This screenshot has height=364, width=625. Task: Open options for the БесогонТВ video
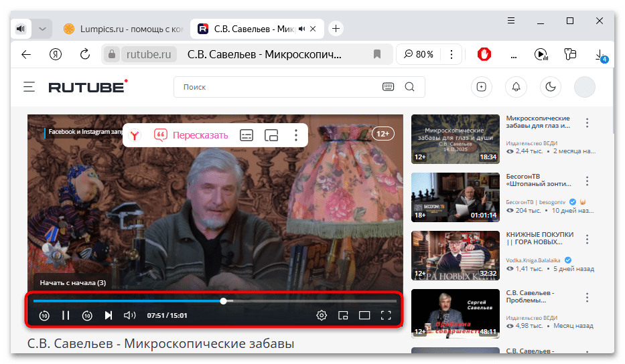point(587,181)
